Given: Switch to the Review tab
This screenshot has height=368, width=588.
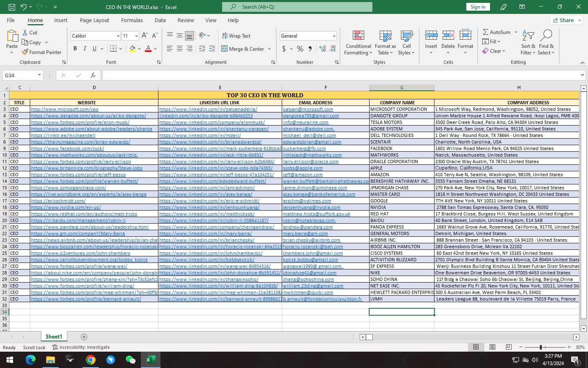Looking at the screenshot, I should coord(186,20).
